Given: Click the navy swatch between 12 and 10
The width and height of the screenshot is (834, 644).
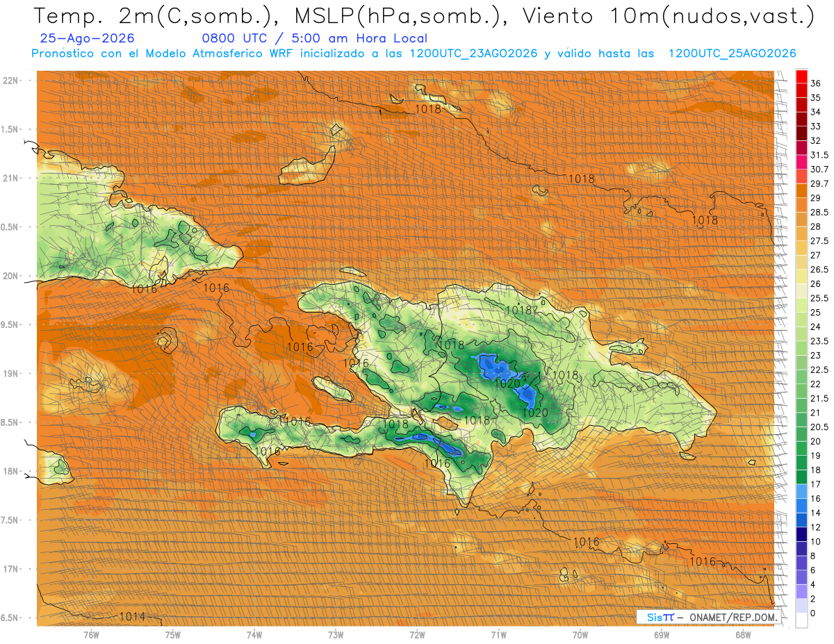Looking at the screenshot, I should [801, 534].
